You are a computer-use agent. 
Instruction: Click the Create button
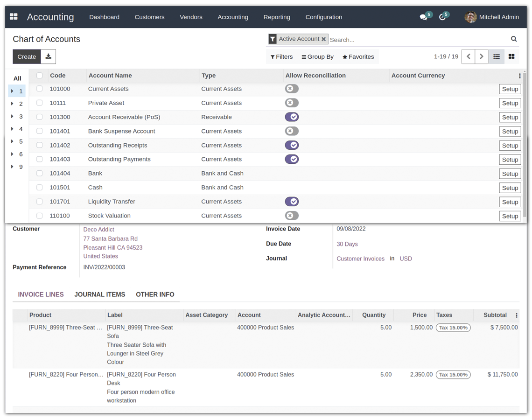coord(27,56)
